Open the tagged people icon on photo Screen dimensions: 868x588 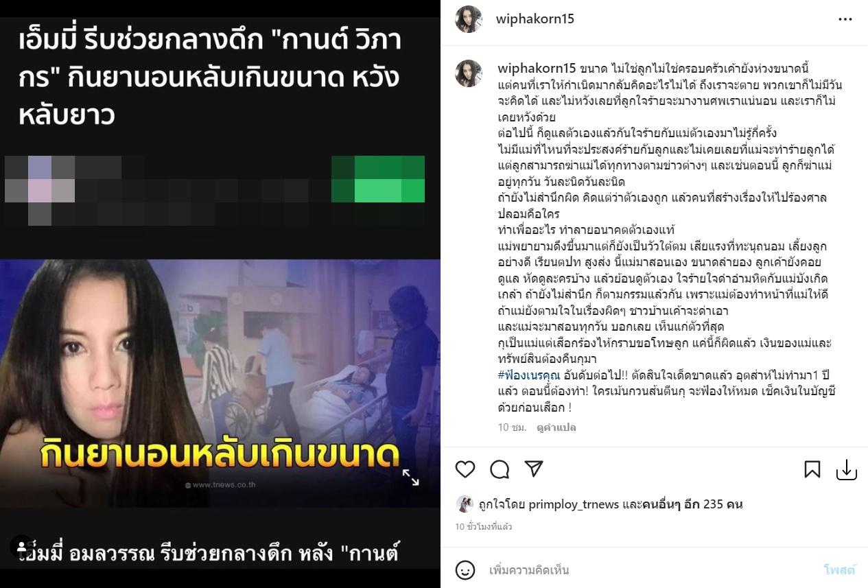tap(21, 546)
